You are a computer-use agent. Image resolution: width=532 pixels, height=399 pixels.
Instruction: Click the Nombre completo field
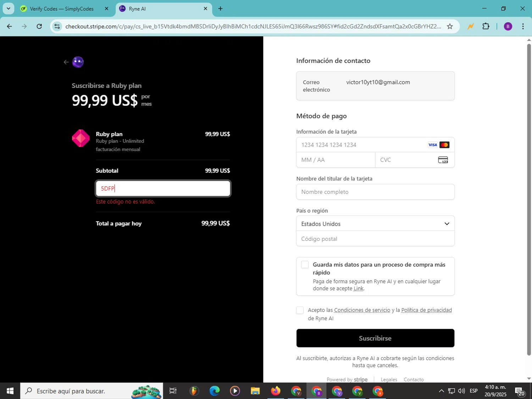click(x=375, y=192)
